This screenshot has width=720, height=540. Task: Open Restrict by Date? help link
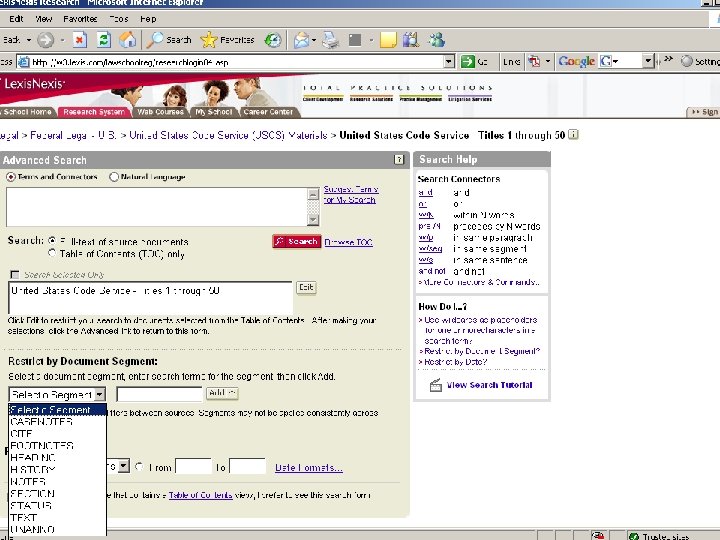click(456, 362)
